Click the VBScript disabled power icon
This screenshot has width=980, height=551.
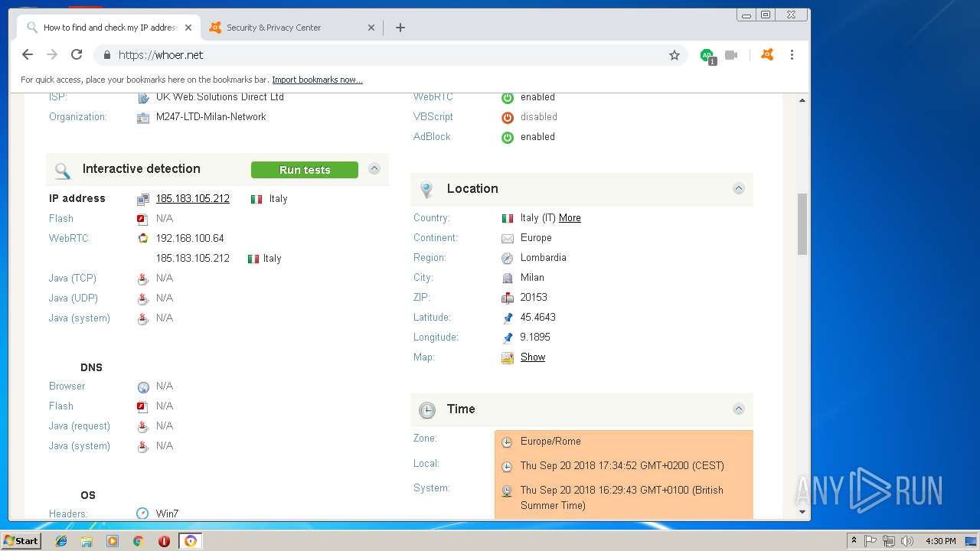pos(507,117)
